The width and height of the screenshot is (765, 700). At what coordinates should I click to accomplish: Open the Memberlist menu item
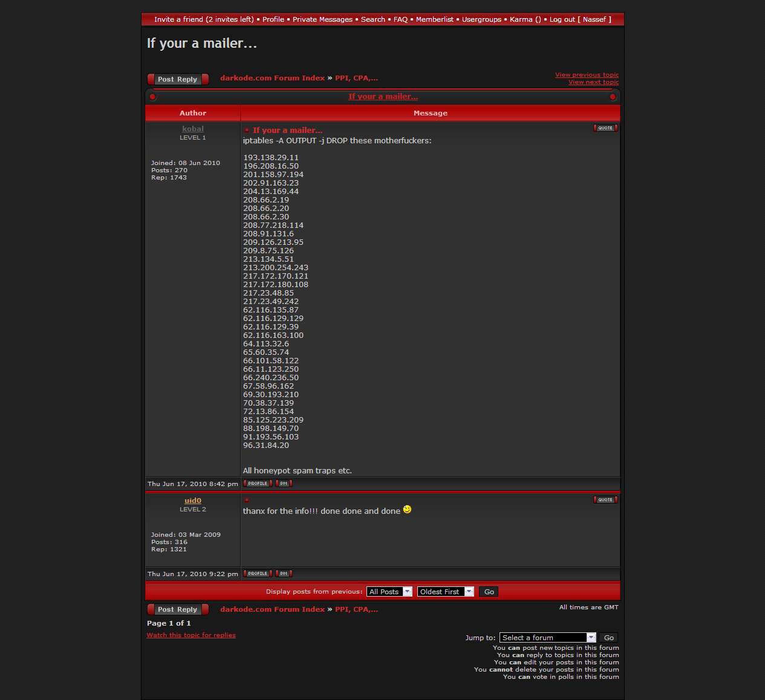[x=434, y=19]
